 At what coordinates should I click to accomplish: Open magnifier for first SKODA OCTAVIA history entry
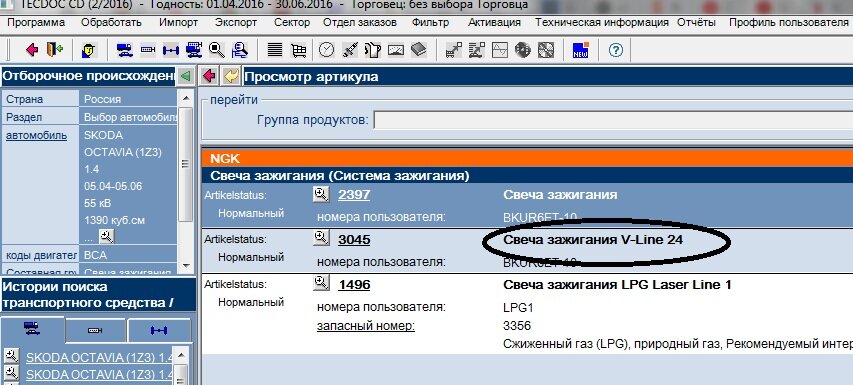coord(11,356)
